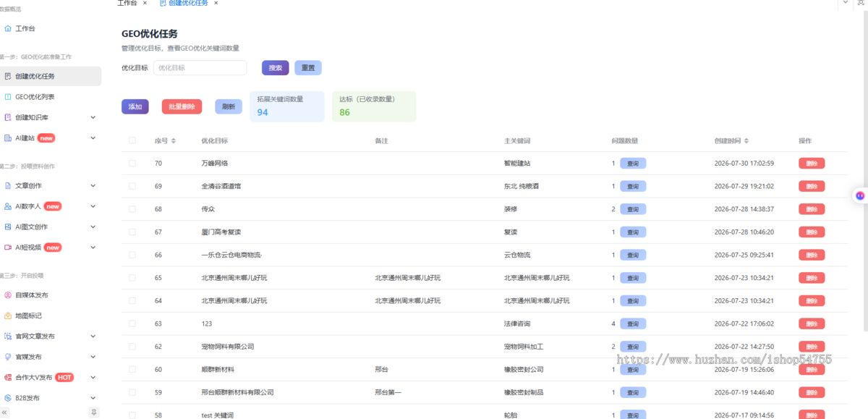The width and height of the screenshot is (868, 419).
Task: Click the 添加 add button
Action: [135, 106]
